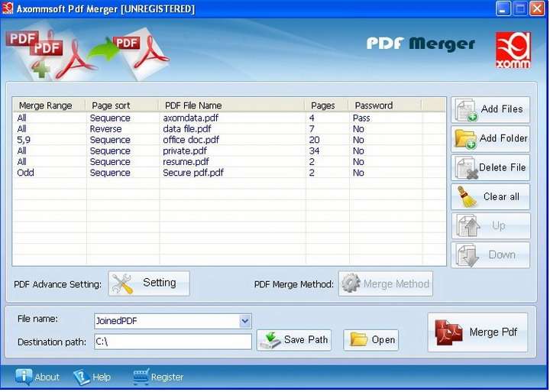This screenshot has width=550, height=392.
Task: Start merging with Merge Pdf button
Action: [477, 332]
